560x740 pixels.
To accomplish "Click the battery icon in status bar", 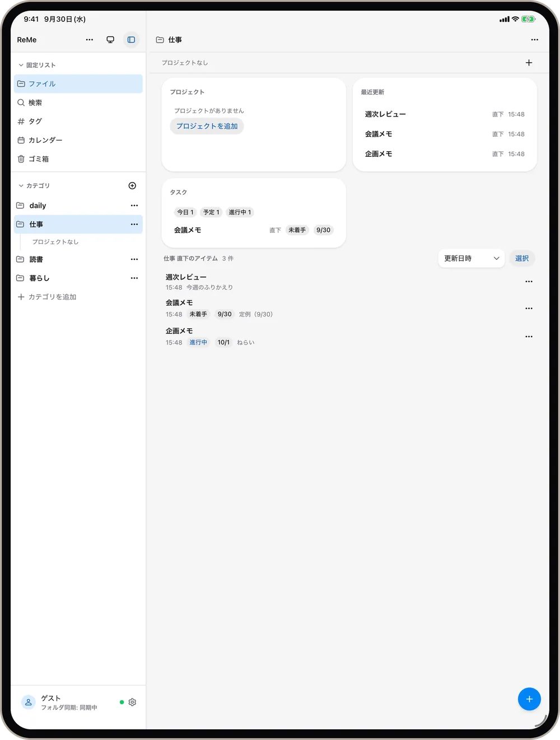I will point(528,19).
